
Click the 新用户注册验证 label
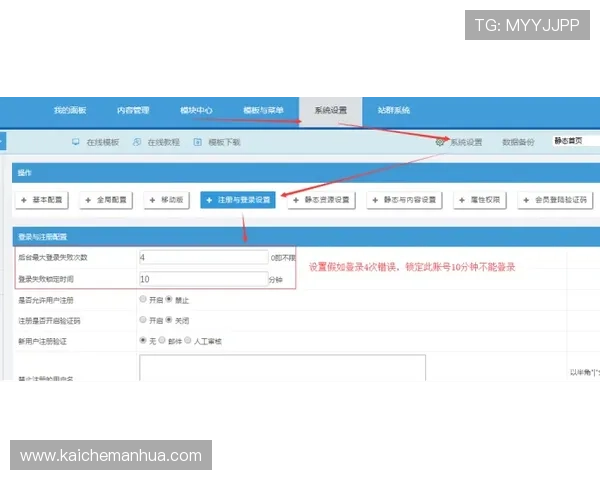click(x=42, y=341)
